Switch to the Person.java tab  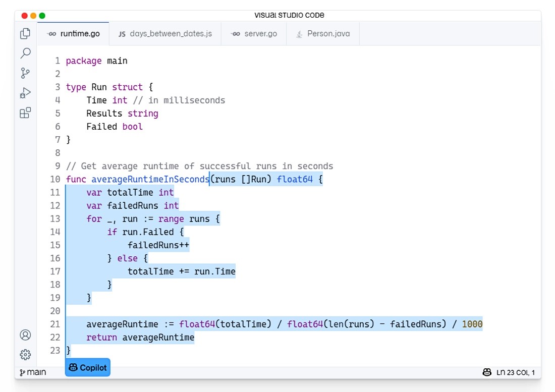[x=323, y=34]
